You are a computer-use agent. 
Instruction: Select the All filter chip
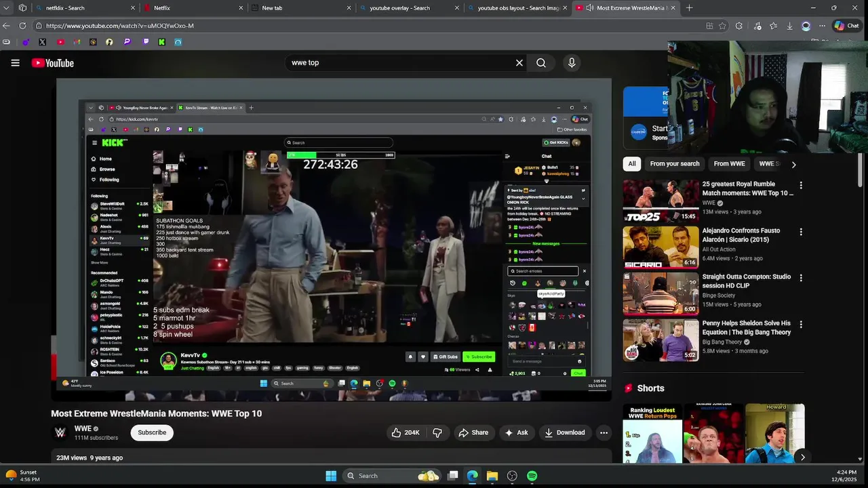(632, 163)
